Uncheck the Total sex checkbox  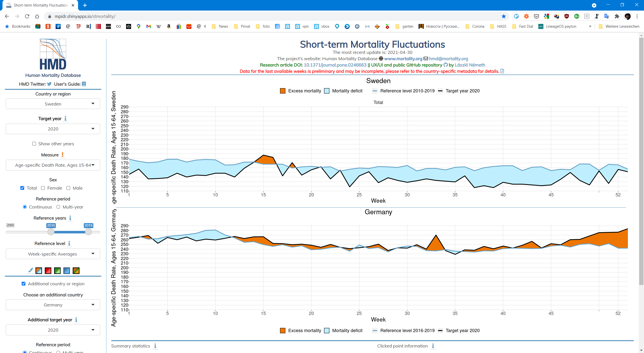pyautogui.click(x=22, y=188)
